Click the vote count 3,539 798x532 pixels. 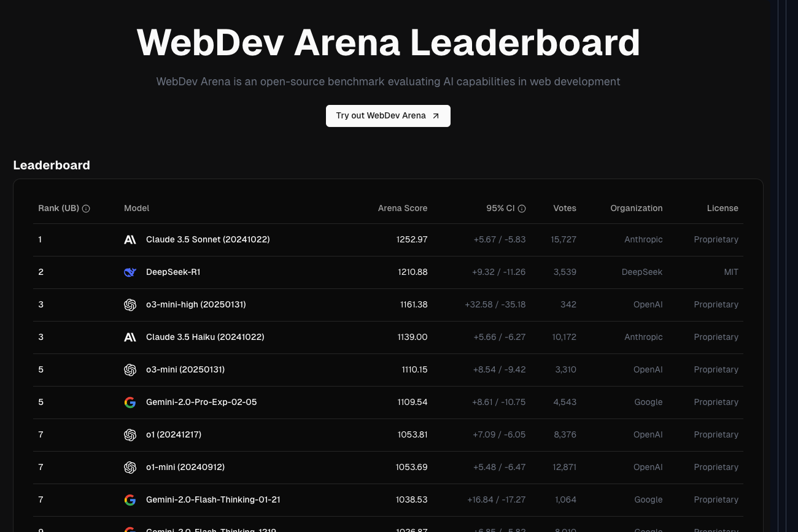click(565, 272)
